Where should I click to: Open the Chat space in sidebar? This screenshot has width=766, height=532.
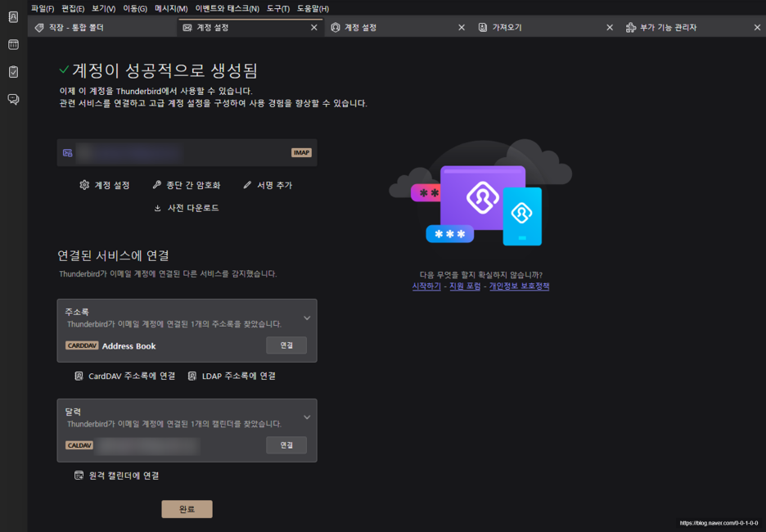13,99
